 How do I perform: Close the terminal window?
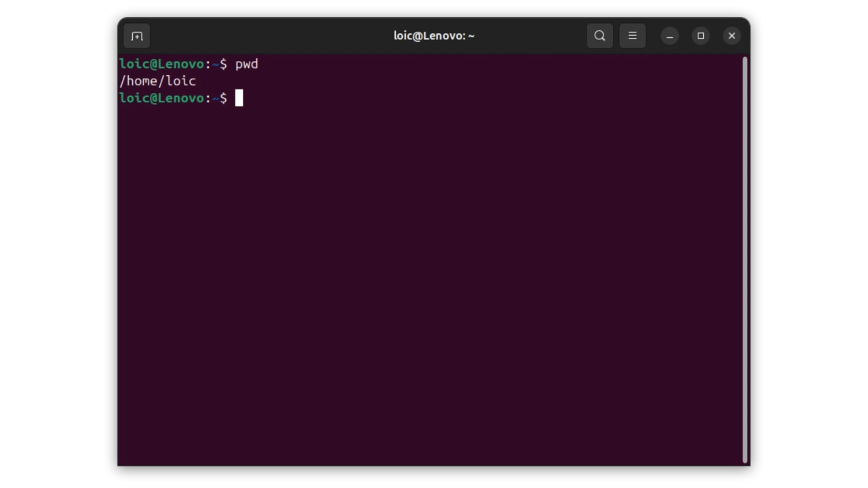point(732,36)
